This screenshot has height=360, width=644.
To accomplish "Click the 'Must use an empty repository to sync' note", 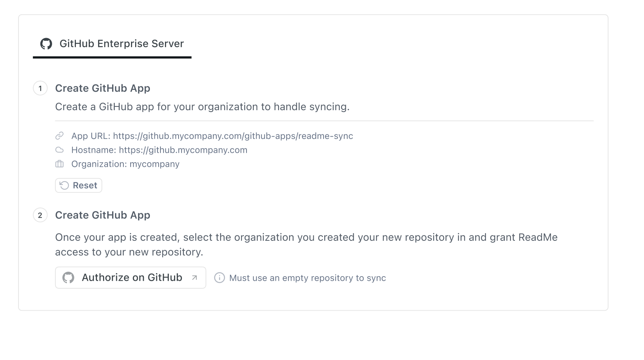I will 307,278.
